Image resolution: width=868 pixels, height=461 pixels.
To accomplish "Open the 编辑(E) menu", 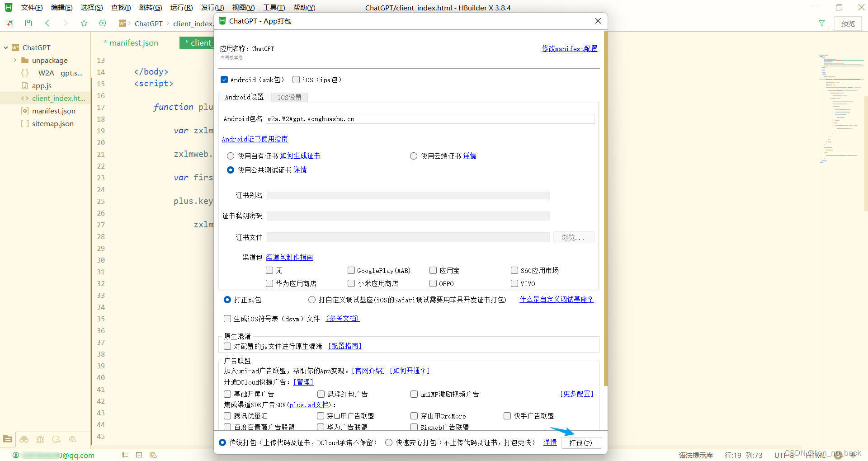I will click(x=61, y=8).
